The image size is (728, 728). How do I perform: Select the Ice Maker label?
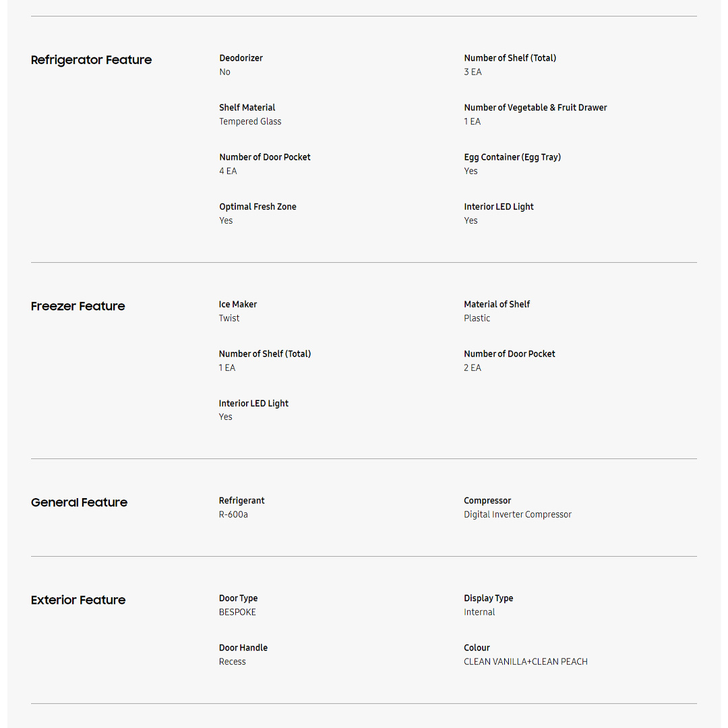[x=237, y=304]
